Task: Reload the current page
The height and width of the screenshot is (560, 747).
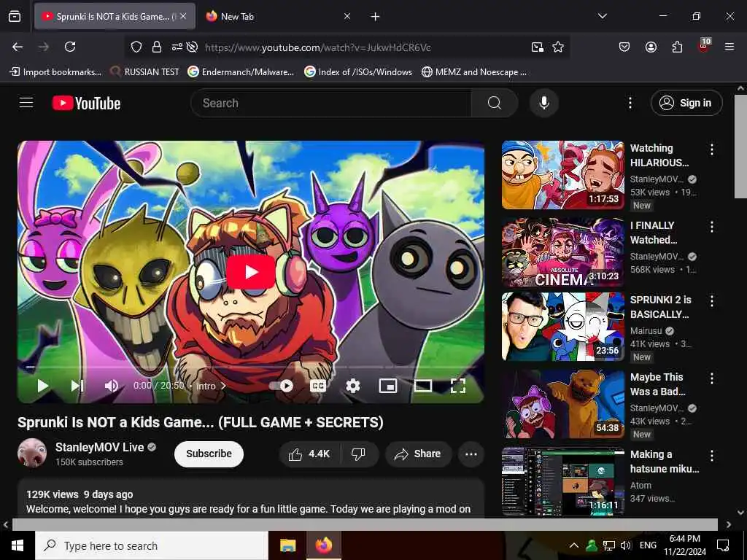Action: [70, 47]
